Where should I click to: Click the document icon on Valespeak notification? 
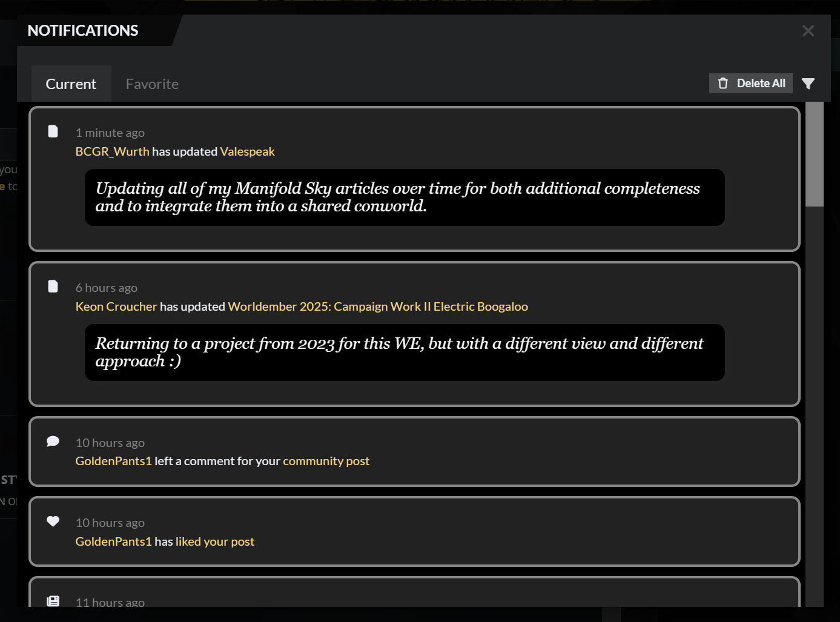point(53,131)
